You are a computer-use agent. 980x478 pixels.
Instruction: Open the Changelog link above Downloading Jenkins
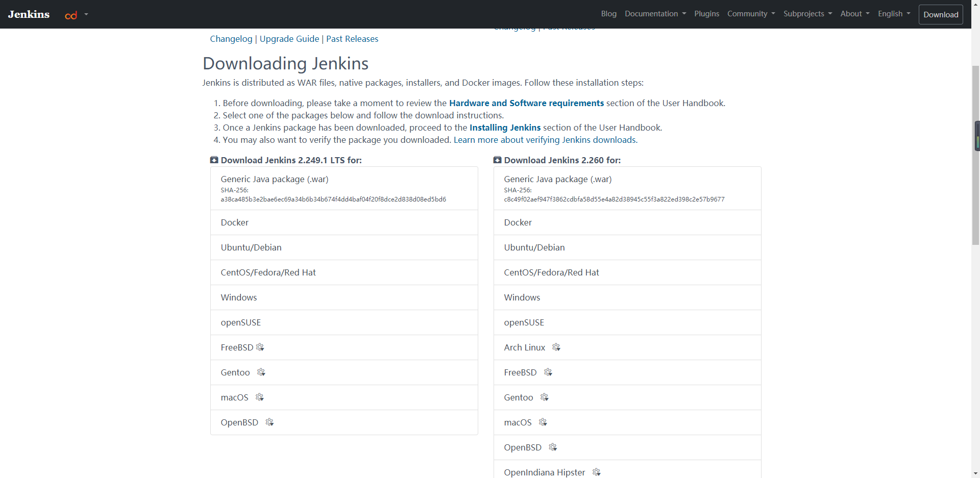coord(231,39)
